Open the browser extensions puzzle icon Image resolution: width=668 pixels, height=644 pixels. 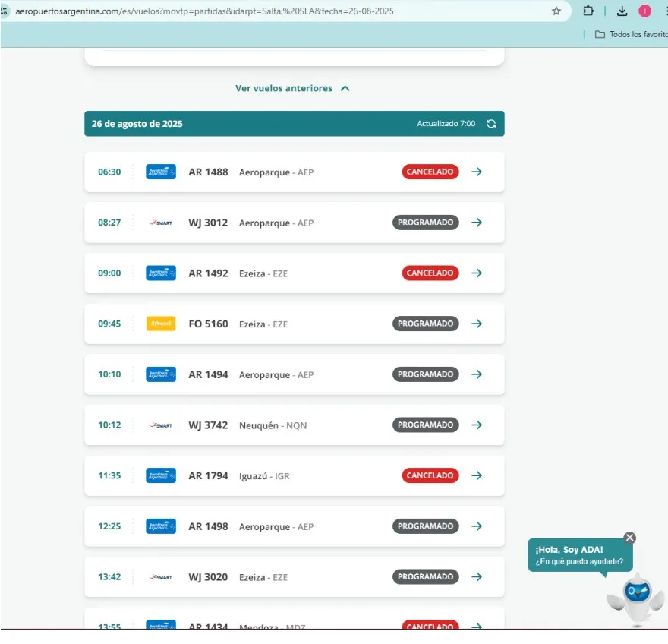coord(588,11)
